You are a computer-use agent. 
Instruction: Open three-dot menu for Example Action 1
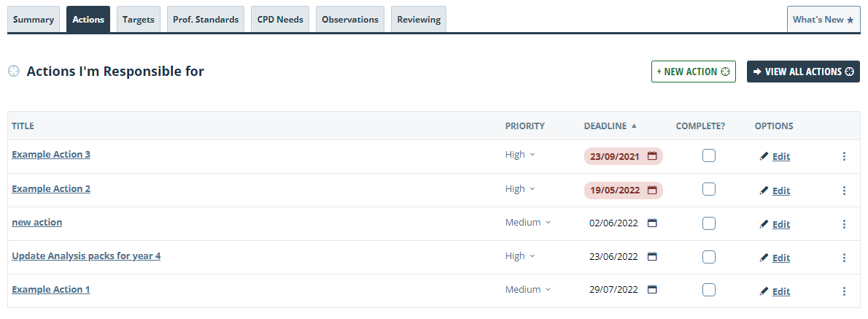(x=844, y=291)
